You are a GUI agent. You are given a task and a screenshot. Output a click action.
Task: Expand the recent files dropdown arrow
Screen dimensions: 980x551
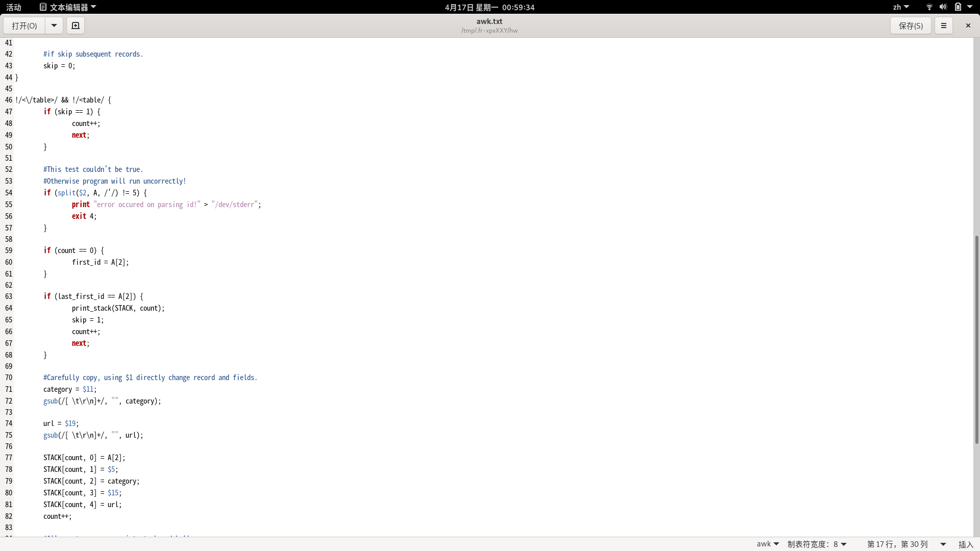(x=54, y=26)
